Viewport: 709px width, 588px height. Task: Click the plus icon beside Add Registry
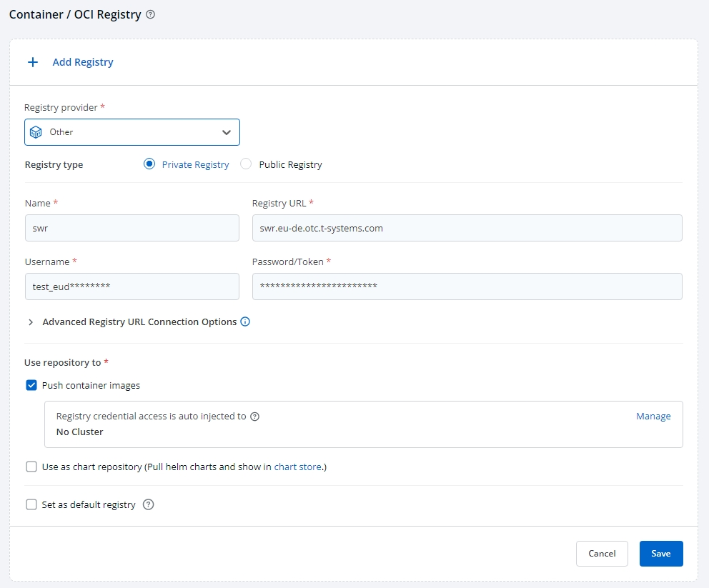click(x=33, y=62)
